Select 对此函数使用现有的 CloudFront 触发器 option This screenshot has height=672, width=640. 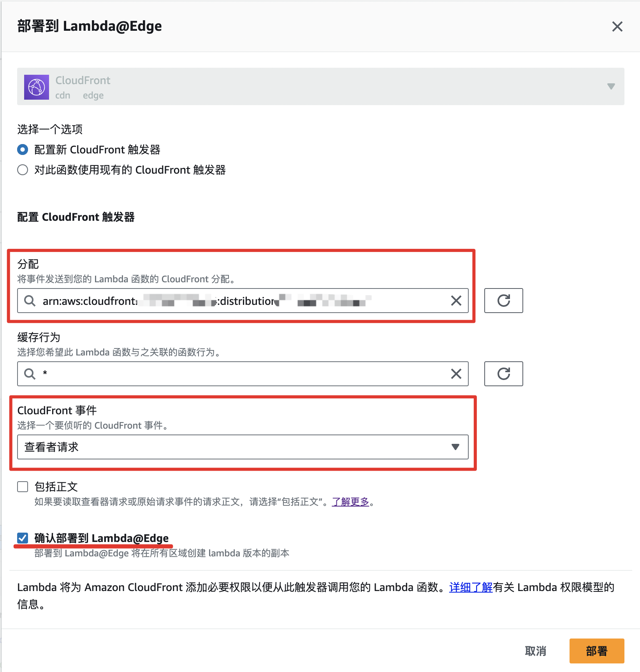(x=23, y=170)
